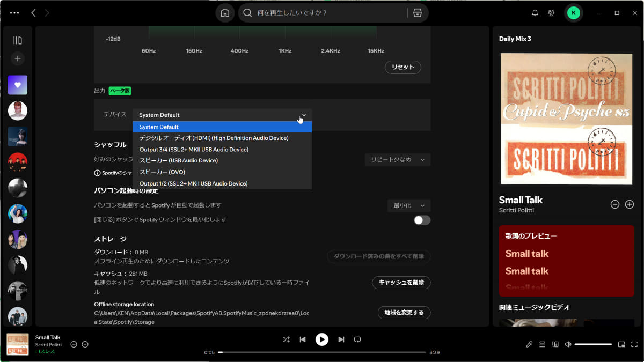Click the 15KHz equalizer label
Viewport: 644px width, 362px height.
pyautogui.click(x=376, y=51)
